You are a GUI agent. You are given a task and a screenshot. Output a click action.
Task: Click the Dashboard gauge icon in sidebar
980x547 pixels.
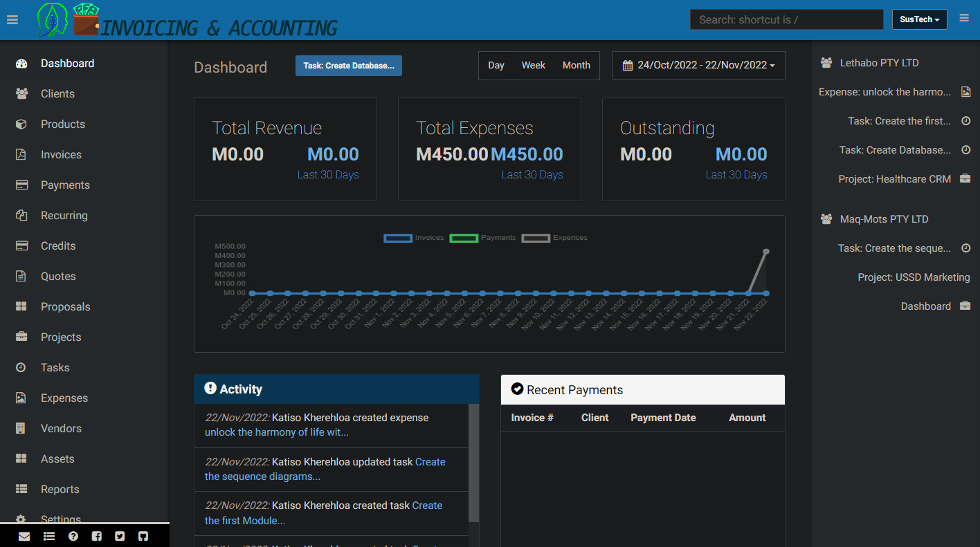21,64
